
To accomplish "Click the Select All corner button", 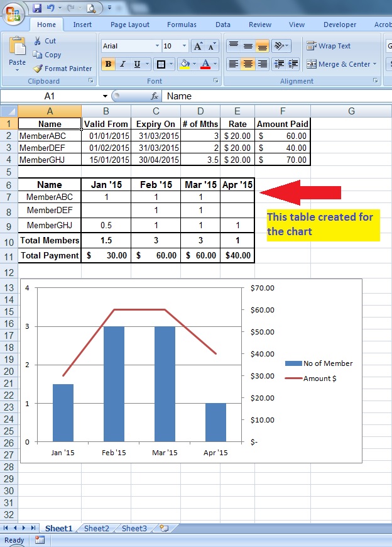I will point(9,111).
